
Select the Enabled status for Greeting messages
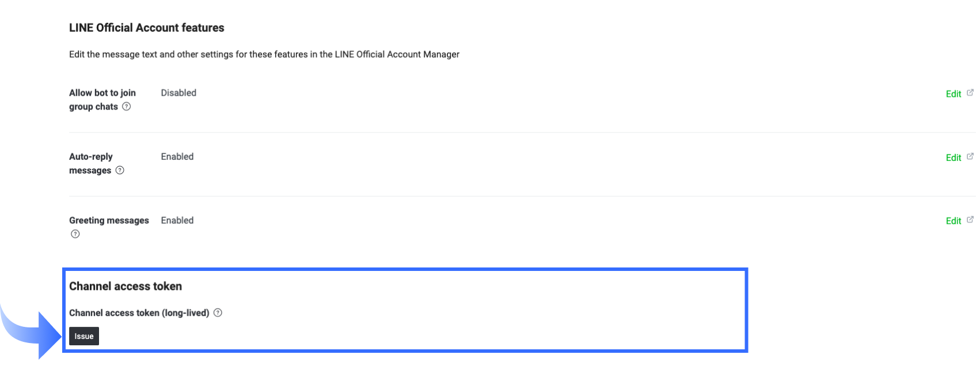(177, 220)
